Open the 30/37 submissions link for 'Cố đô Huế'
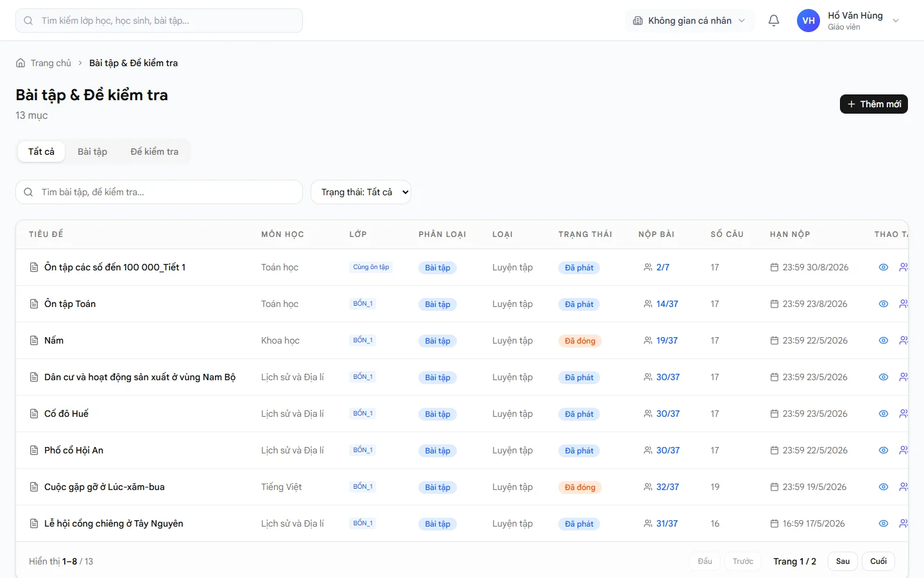The height and width of the screenshot is (578, 924). tap(668, 414)
